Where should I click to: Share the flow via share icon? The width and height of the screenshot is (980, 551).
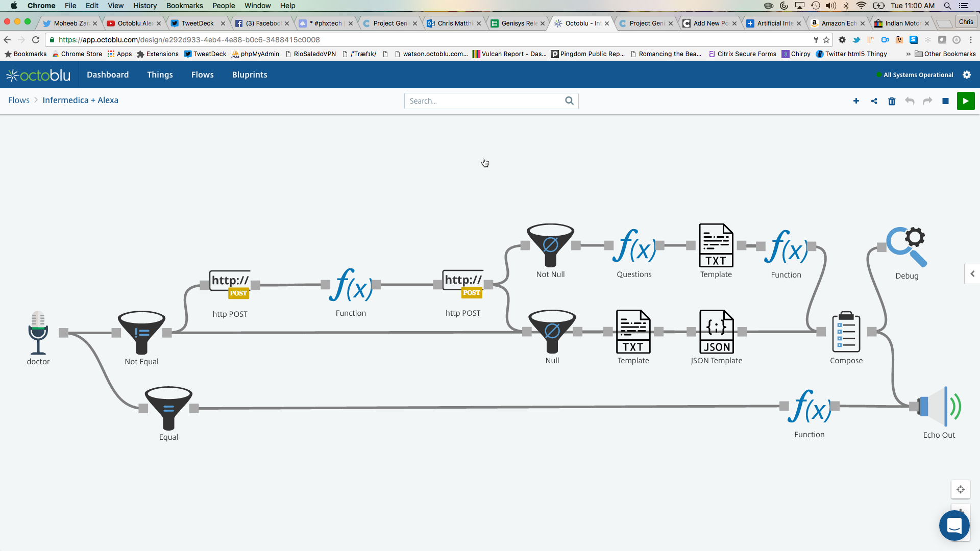(x=874, y=101)
